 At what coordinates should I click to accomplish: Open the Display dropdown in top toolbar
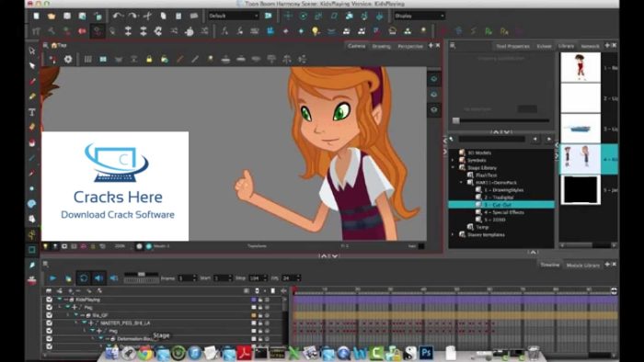click(x=420, y=16)
